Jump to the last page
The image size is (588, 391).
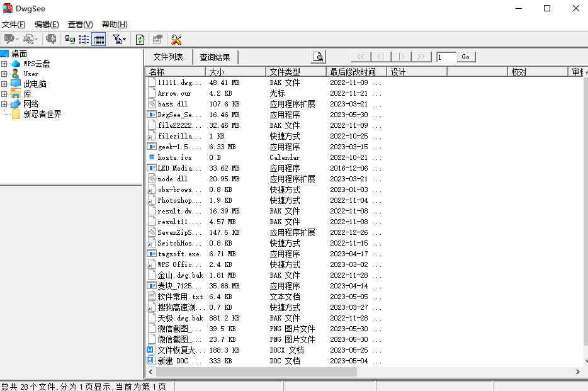422,57
